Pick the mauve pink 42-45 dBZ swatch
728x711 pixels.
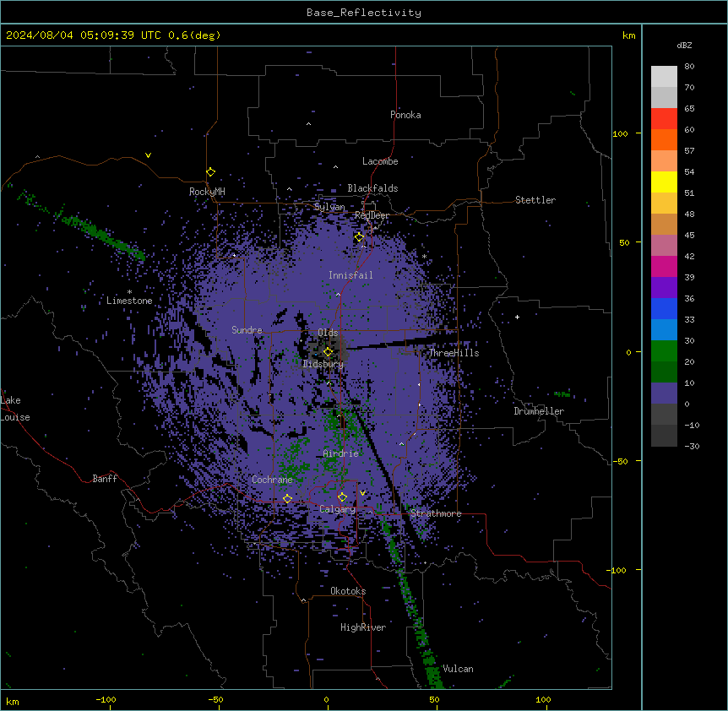point(664,246)
